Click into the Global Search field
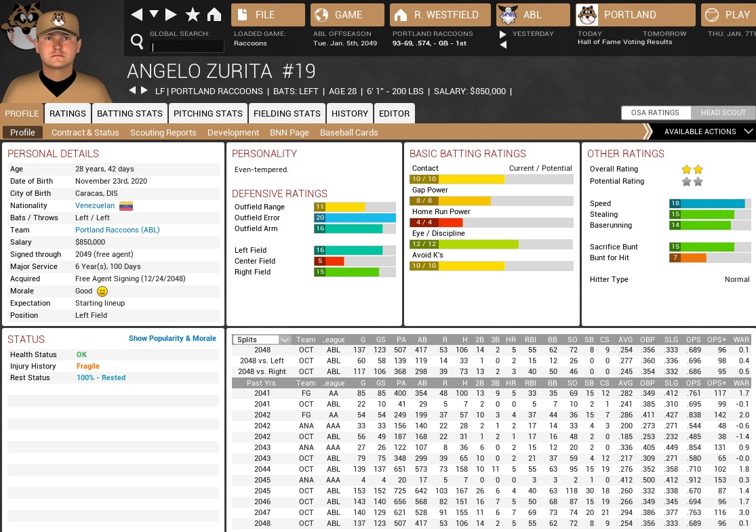The image size is (756, 532). click(x=187, y=46)
